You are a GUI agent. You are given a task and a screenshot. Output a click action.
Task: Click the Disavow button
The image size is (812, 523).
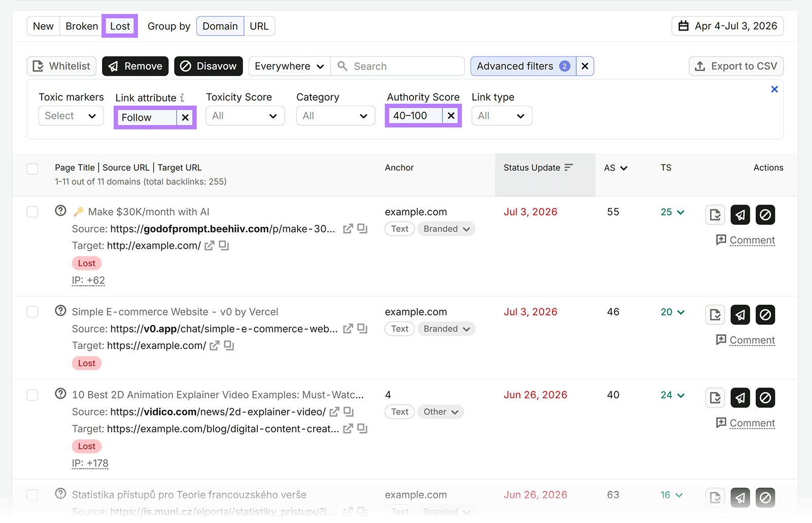209,66
